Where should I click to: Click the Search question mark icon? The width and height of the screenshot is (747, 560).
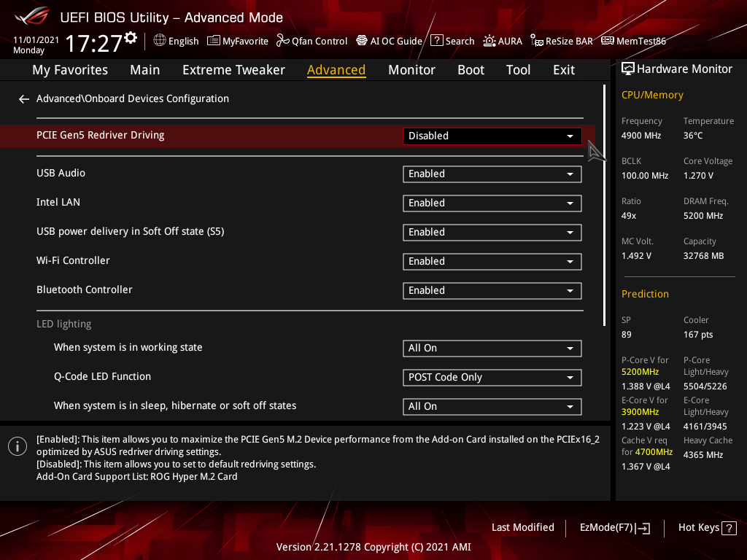click(437, 41)
